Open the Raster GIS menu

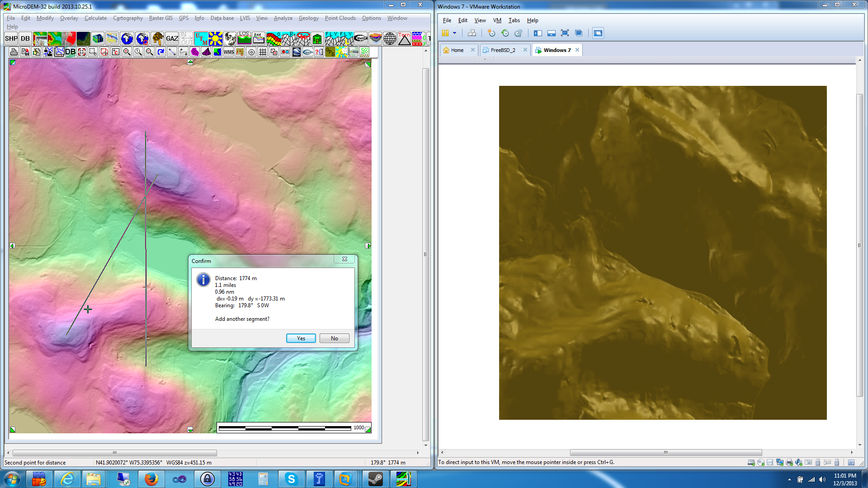coord(160,18)
